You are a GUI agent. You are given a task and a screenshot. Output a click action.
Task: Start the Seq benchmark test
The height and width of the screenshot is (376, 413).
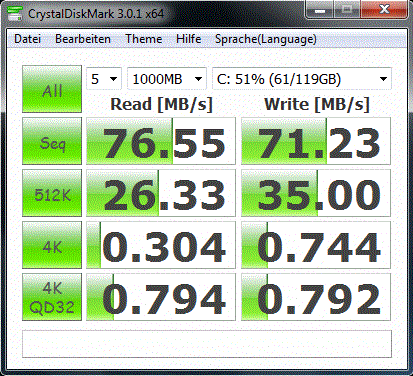click(52, 141)
